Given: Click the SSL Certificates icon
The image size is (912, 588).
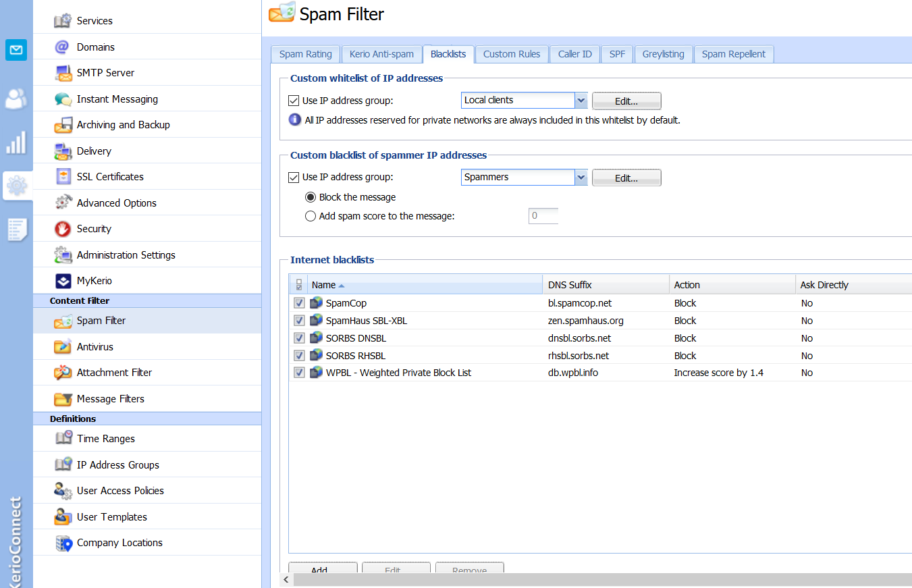Looking at the screenshot, I should pos(63,177).
